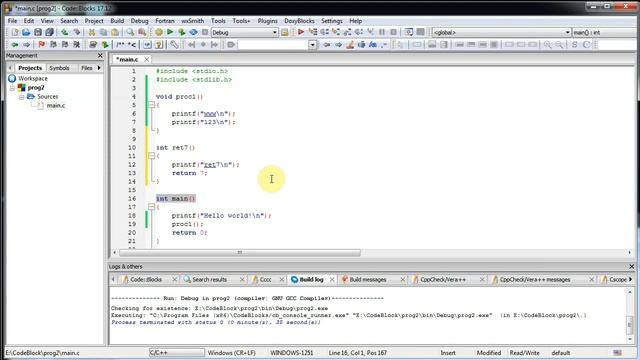Click the Break debugger pause icon
The image size is (640, 360).
(382, 32)
